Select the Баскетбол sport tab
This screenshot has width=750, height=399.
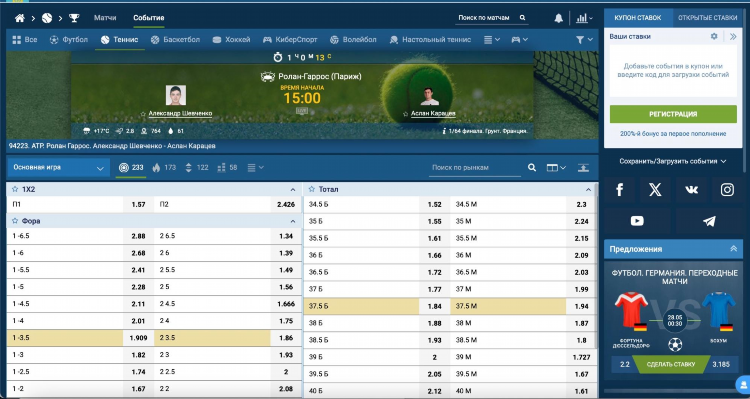[x=175, y=40]
